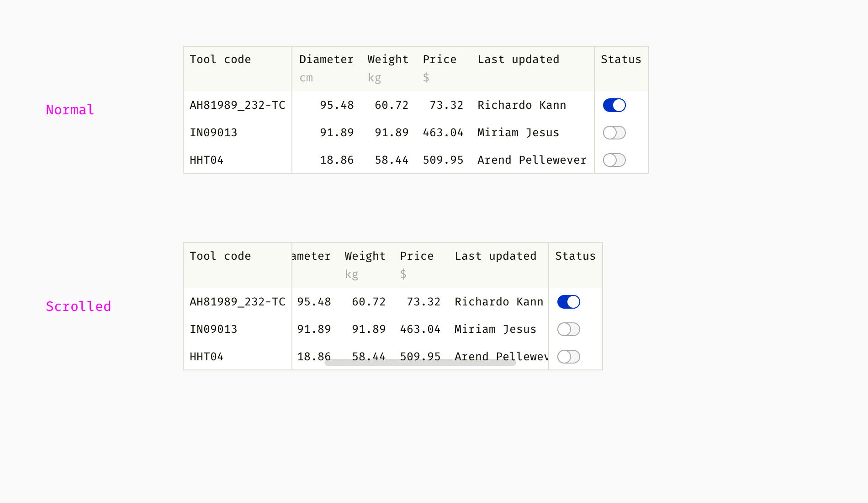Screen dimensions: 868x503
Task: Select HHT04 tool code in Scrolled table
Action: coord(206,357)
